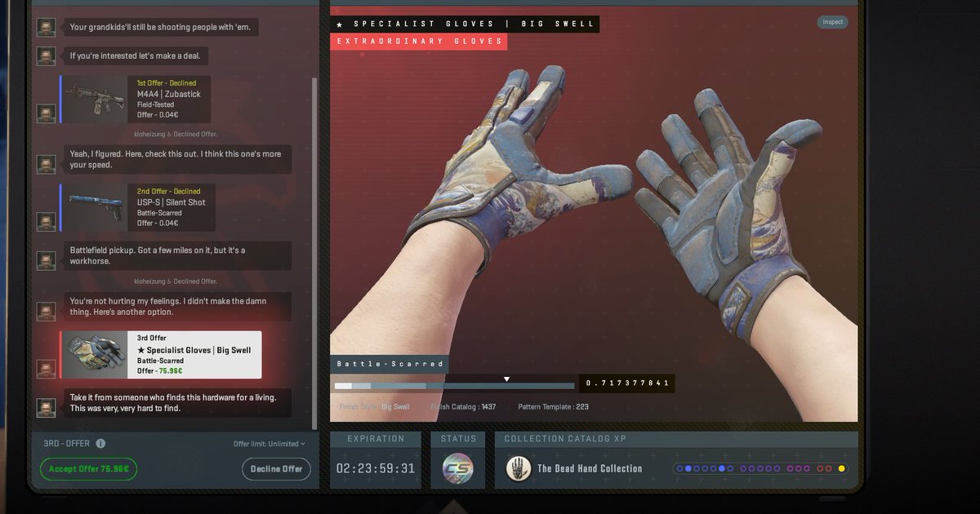
Task: Click the Collection Catalog XP dots tracker
Action: (760, 469)
